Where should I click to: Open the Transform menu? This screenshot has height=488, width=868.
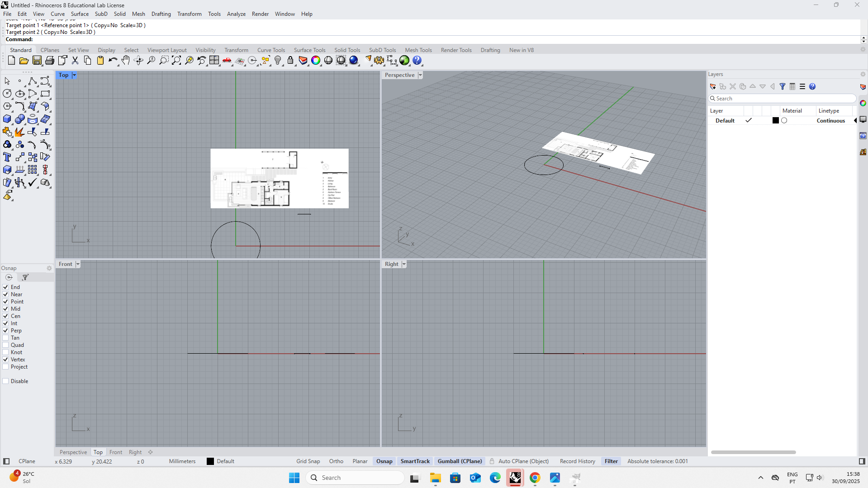coord(190,14)
